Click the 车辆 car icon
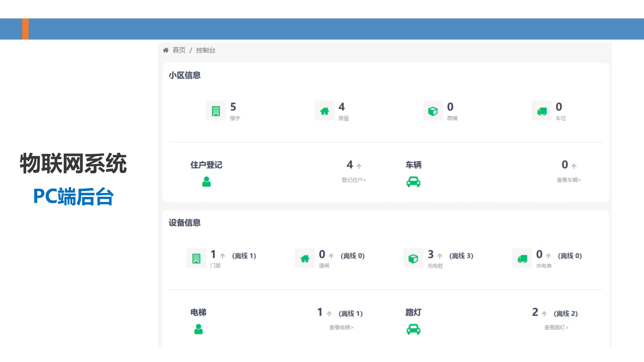This screenshot has height=362, width=644. click(x=413, y=182)
